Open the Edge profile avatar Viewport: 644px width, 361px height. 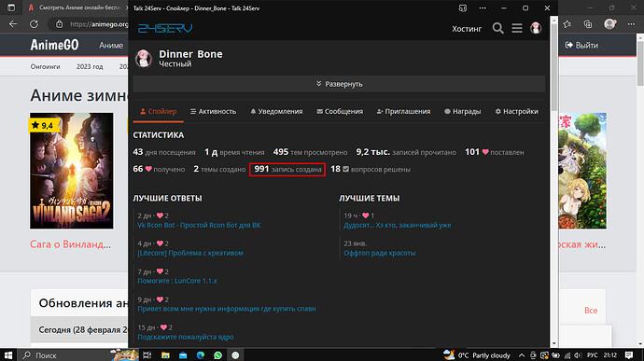point(609,24)
